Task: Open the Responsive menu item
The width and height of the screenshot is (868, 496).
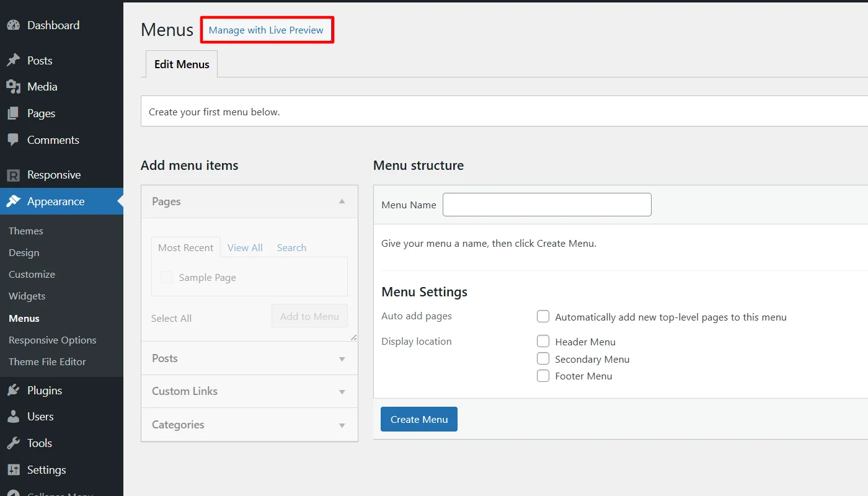Action: click(x=61, y=175)
